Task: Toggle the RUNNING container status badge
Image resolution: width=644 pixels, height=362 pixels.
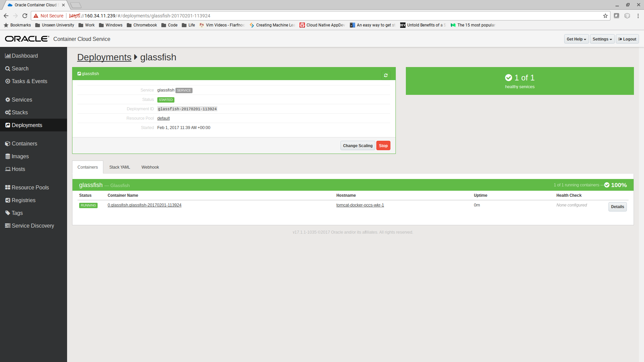Action: (88, 205)
